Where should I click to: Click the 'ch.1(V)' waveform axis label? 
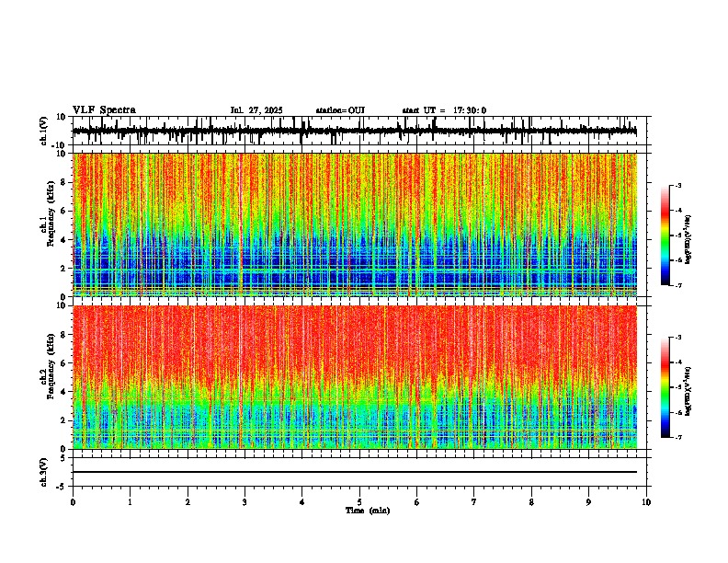pyautogui.click(x=44, y=131)
